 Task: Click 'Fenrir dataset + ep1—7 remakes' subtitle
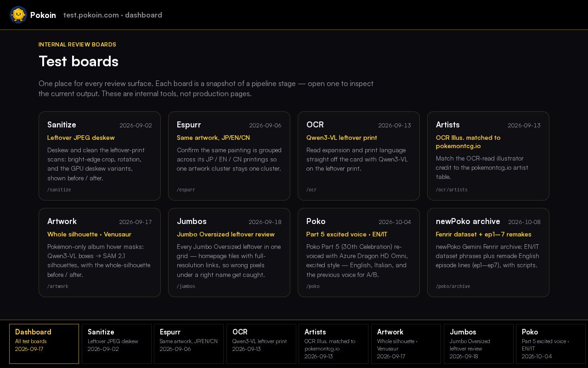pyautogui.click(x=484, y=234)
